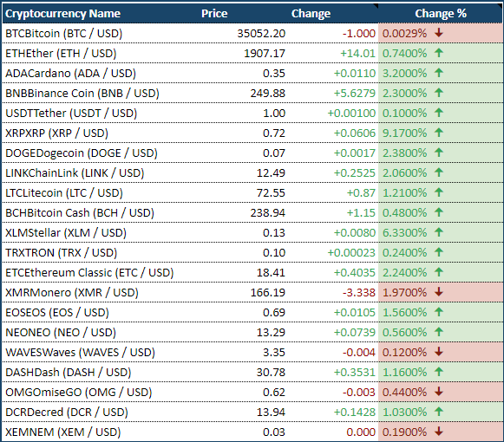This screenshot has height=442, width=504.
Task: Click the Binance Coin price 249.88
Action: (268, 93)
